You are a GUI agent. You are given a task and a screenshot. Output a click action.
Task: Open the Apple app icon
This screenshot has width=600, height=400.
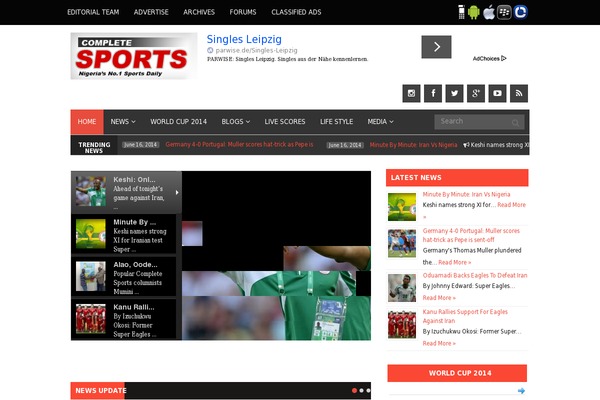coord(489,12)
